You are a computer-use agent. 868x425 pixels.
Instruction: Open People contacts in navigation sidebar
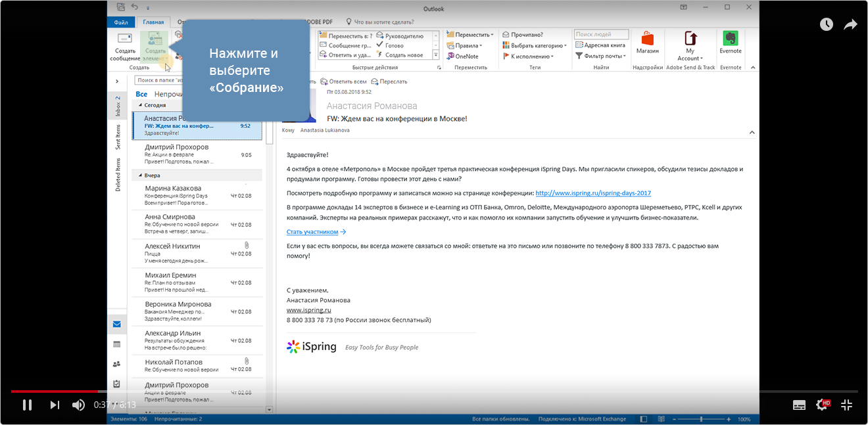(x=117, y=363)
